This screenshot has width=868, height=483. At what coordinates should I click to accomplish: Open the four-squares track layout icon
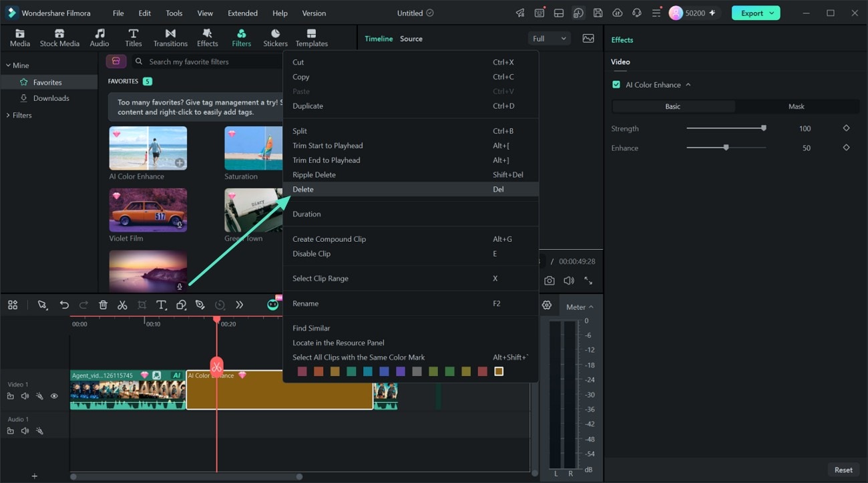(13, 305)
